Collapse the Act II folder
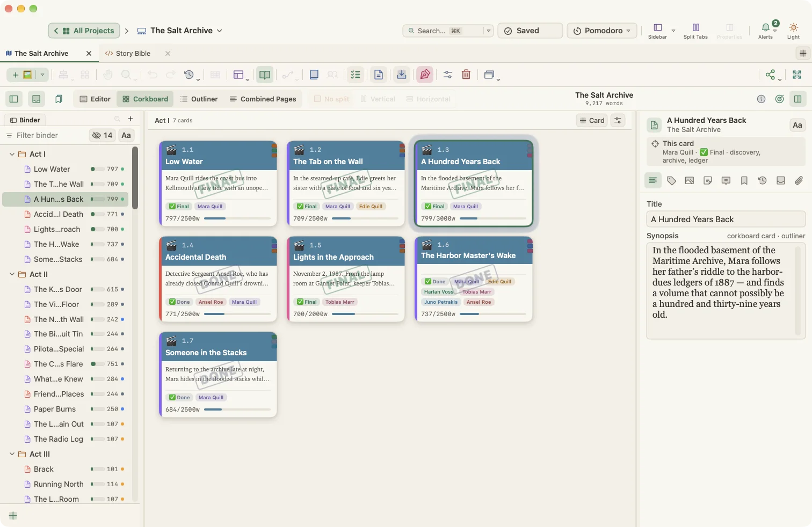Viewport: 812px width, 527px height. (x=12, y=274)
